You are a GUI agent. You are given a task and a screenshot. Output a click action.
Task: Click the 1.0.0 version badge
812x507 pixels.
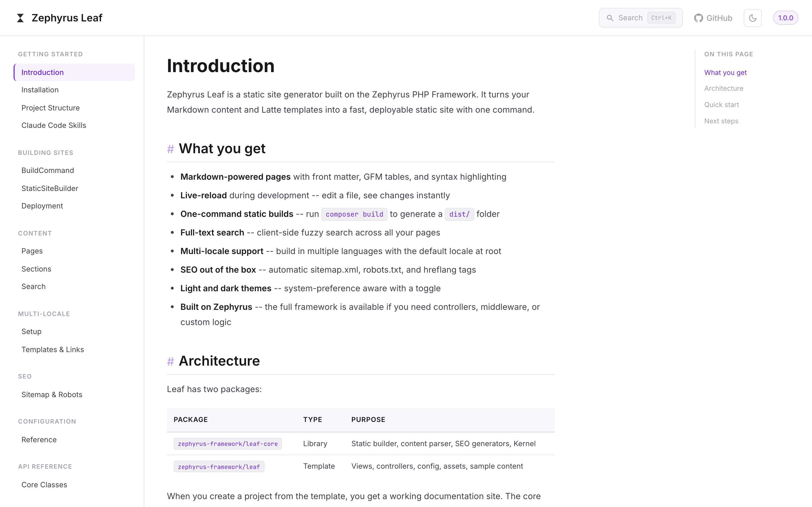[786, 17]
